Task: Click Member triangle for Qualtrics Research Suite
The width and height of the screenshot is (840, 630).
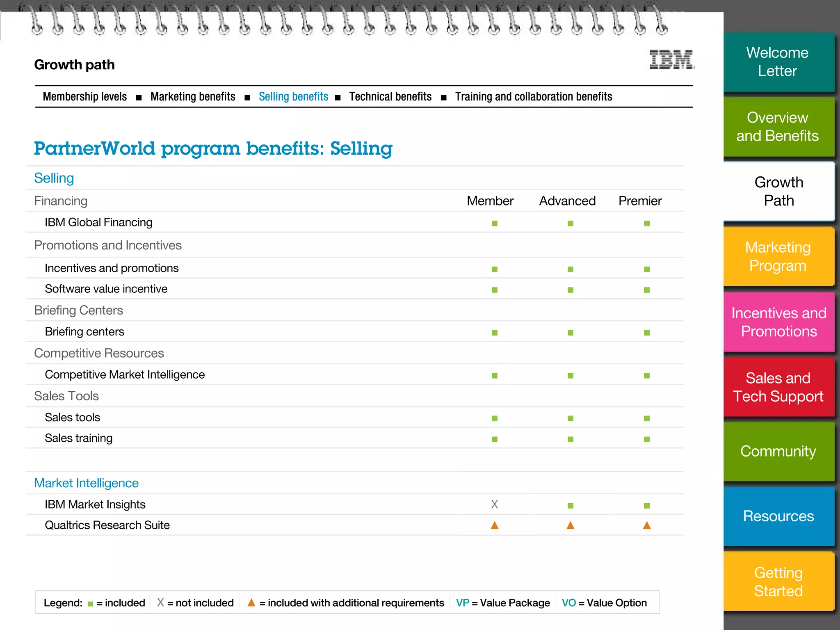Action: [495, 525]
